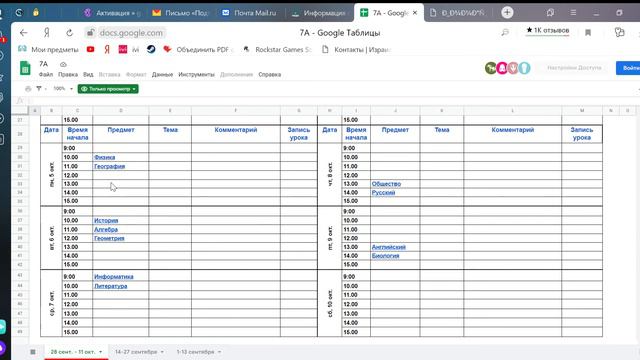
Task: Open the Биология lesson link
Action: pyautogui.click(x=385, y=256)
